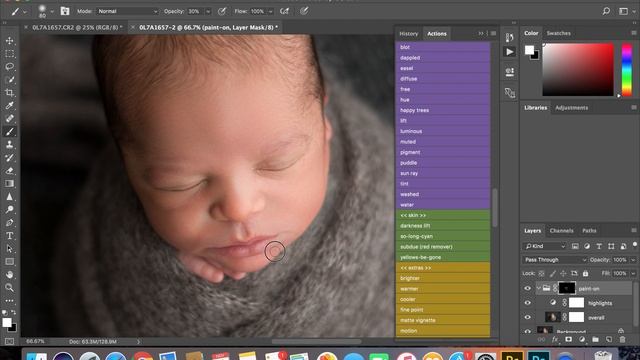Open the Pass Through blend mode dropdown
This screenshot has height=360, width=640.
click(x=555, y=260)
